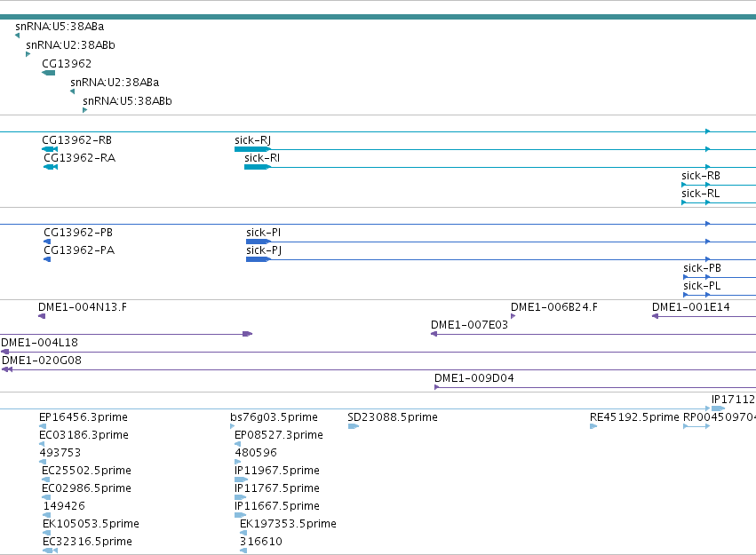Select the snRNA:U5:38ABb gene label
This screenshot has height=555, width=756.
(x=127, y=101)
